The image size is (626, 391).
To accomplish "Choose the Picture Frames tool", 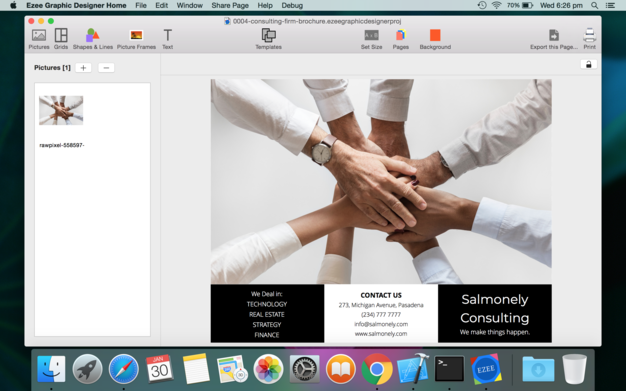I will [136, 39].
